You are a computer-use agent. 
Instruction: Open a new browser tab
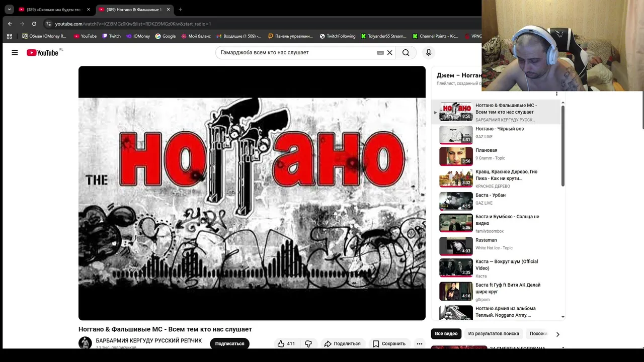click(x=181, y=10)
